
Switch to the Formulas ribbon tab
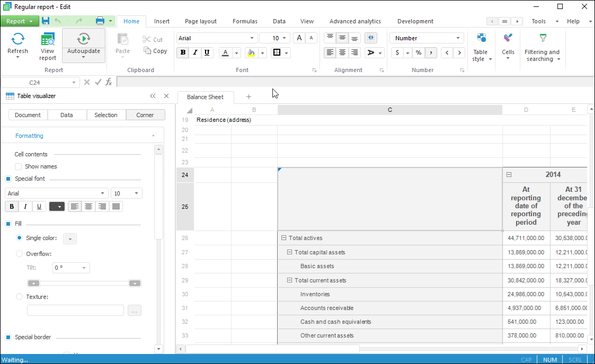(x=245, y=21)
